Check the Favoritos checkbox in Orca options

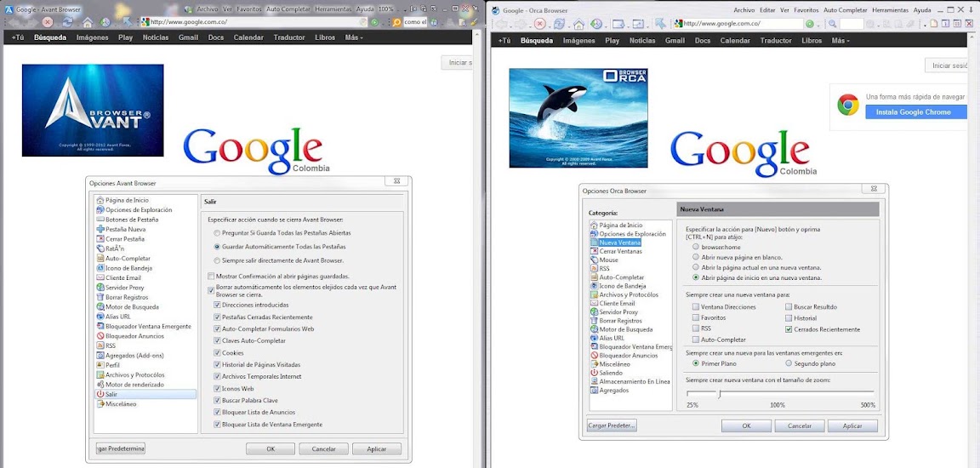point(696,318)
